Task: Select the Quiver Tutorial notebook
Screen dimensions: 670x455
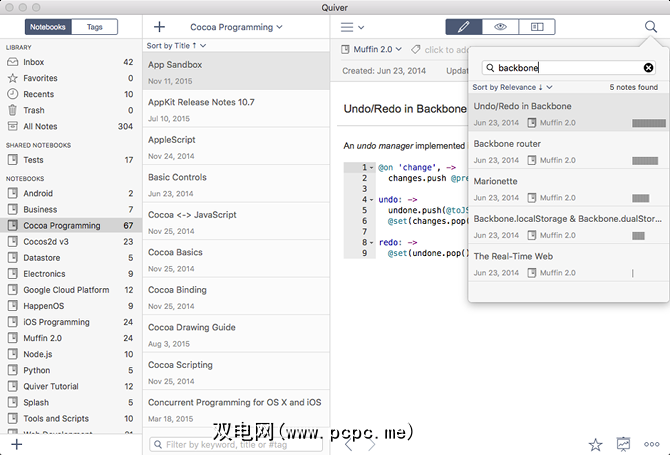Action: (x=71, y=386)
